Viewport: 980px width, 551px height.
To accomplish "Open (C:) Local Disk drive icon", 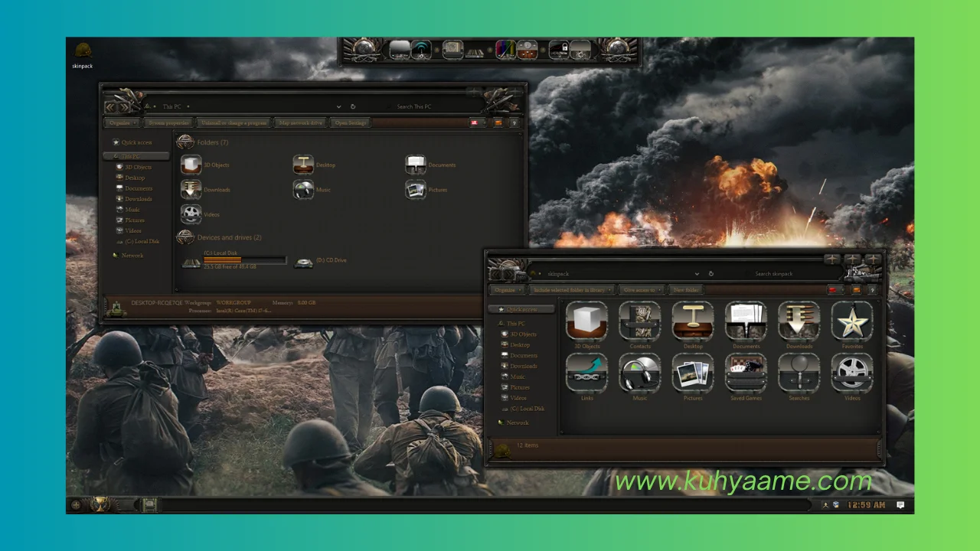I will pyautogui.click(x=191, y=262).
